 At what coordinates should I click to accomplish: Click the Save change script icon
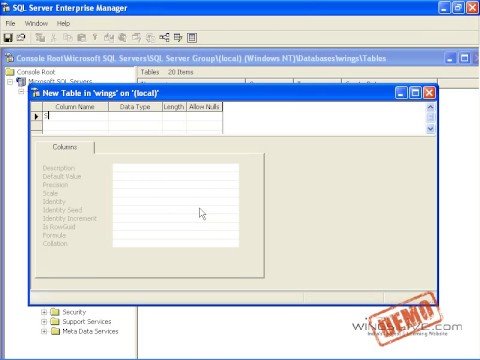coord(40,38)
